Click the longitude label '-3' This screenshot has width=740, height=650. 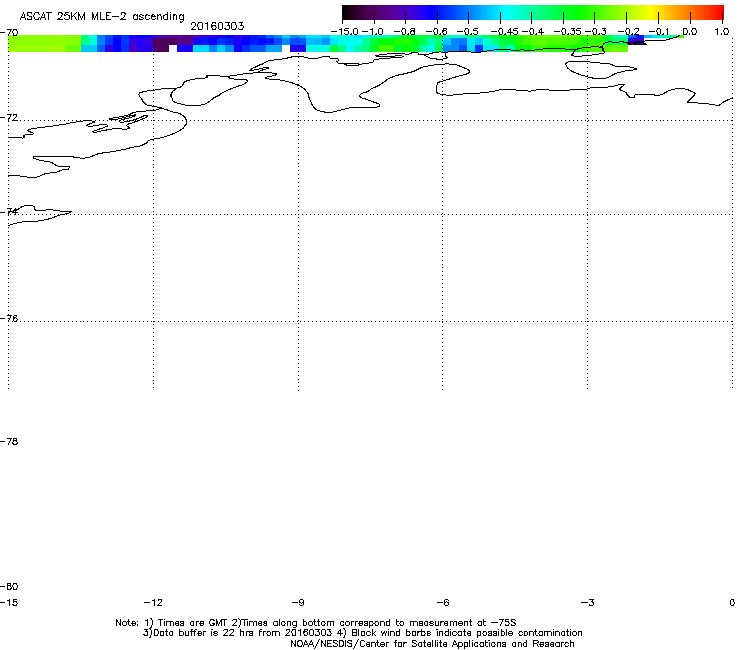(588, 603)
